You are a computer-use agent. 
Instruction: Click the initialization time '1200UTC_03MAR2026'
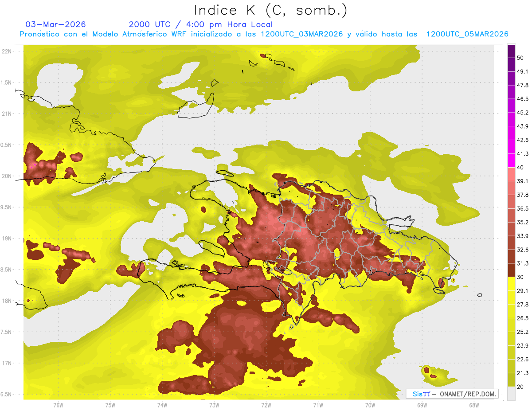302,34
